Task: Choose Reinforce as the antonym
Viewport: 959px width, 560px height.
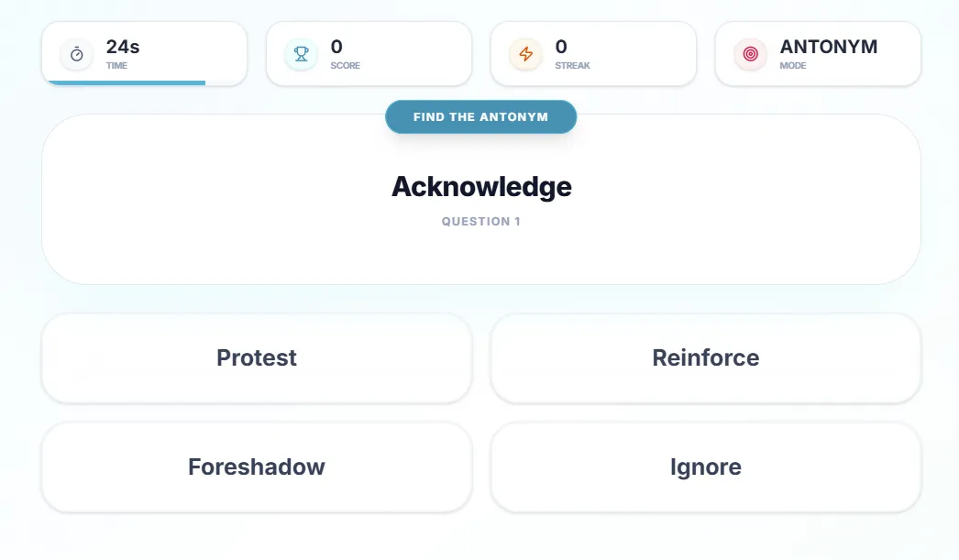Action: pyautogui.click(x=706, y=358)
